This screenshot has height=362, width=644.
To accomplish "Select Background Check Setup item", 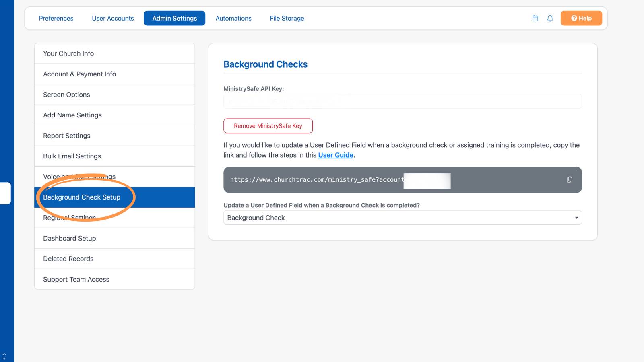I will 115,197.
